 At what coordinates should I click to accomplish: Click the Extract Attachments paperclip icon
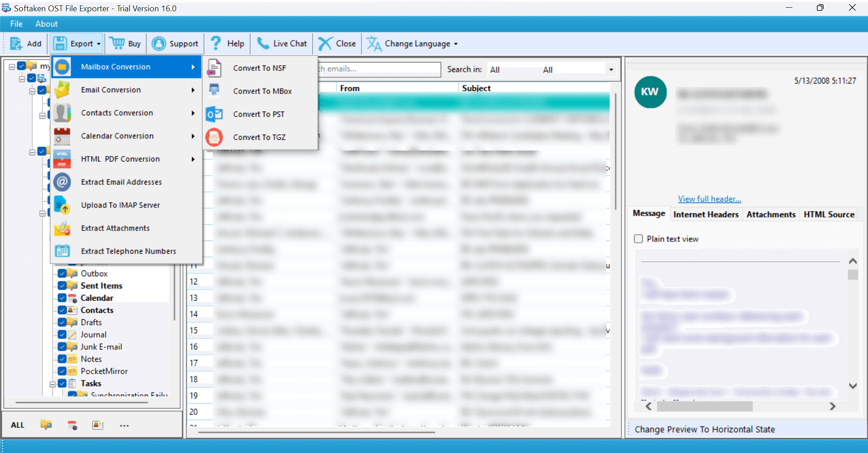[x=62, y=228]
